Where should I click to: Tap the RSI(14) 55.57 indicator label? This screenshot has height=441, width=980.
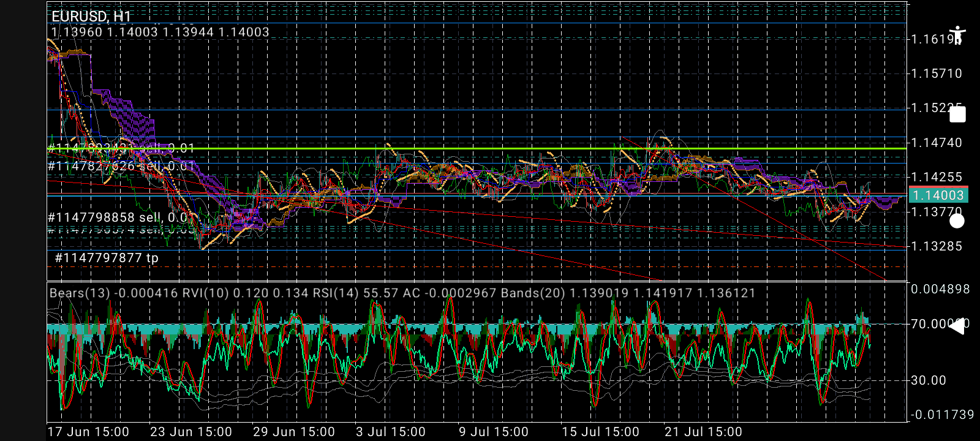pos(356,293)
